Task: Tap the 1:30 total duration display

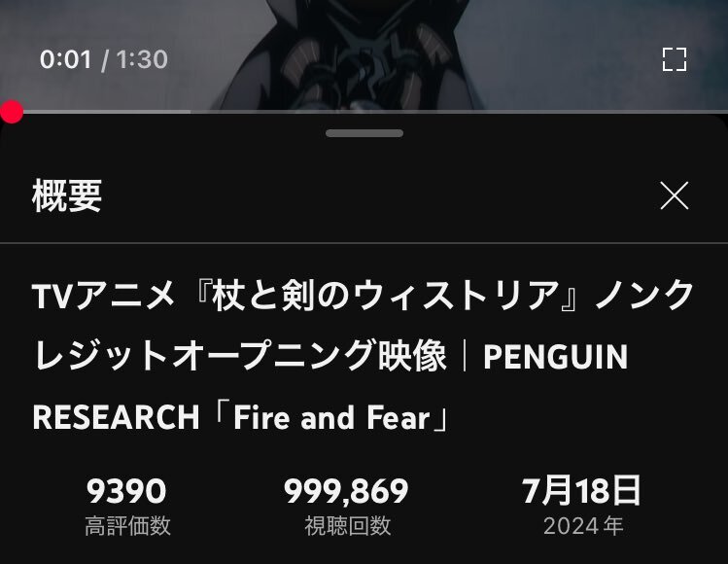Action: point(142,59)
